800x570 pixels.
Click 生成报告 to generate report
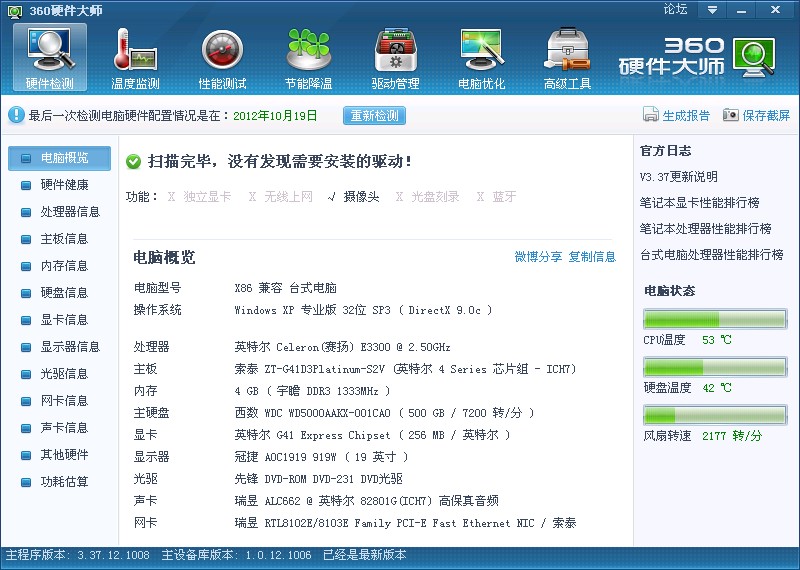(676, 115)
